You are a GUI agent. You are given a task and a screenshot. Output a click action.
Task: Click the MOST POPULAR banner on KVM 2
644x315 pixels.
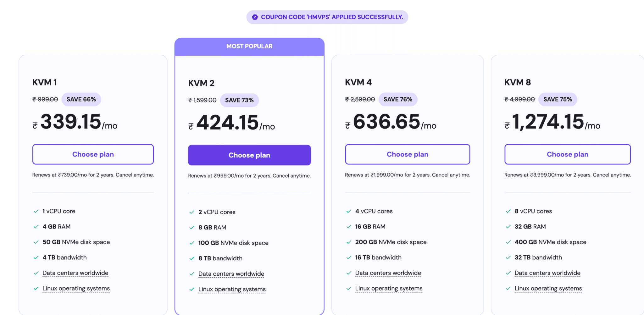(x=249, y=46)
